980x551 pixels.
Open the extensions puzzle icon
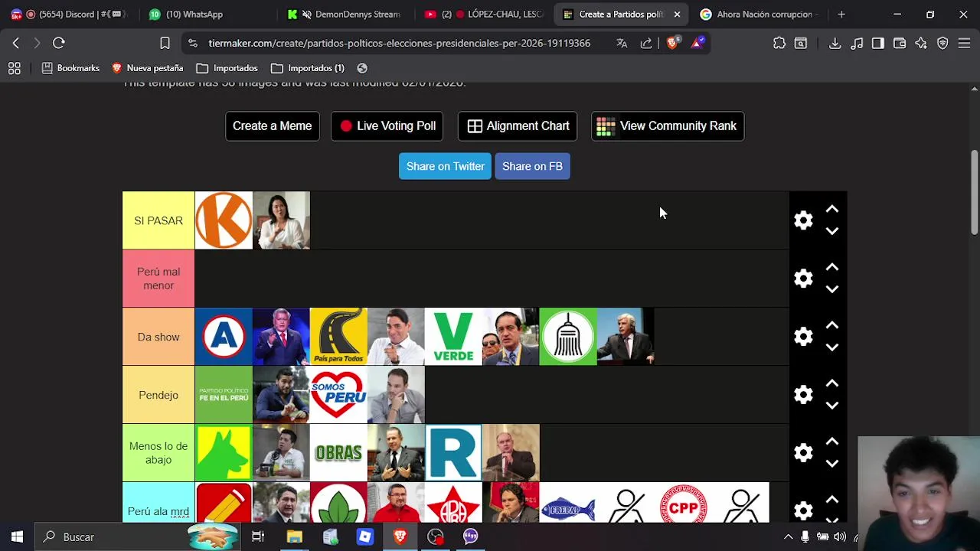[779, 43]
